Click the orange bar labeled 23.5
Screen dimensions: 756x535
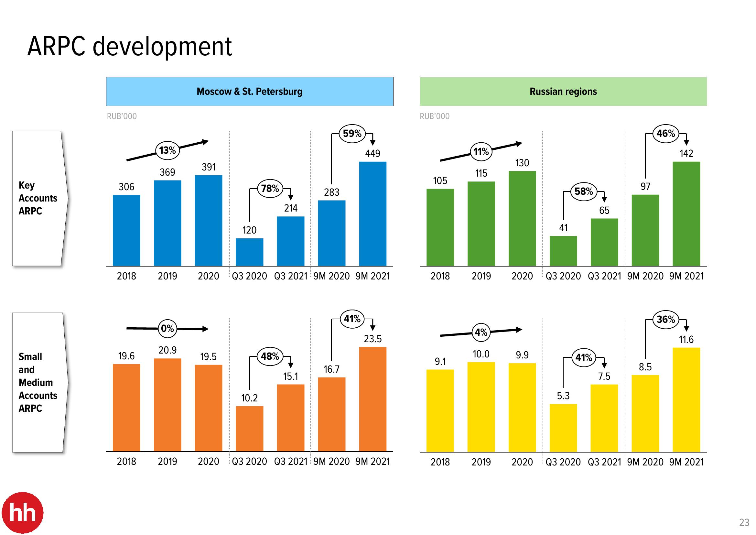coord(373,399)
